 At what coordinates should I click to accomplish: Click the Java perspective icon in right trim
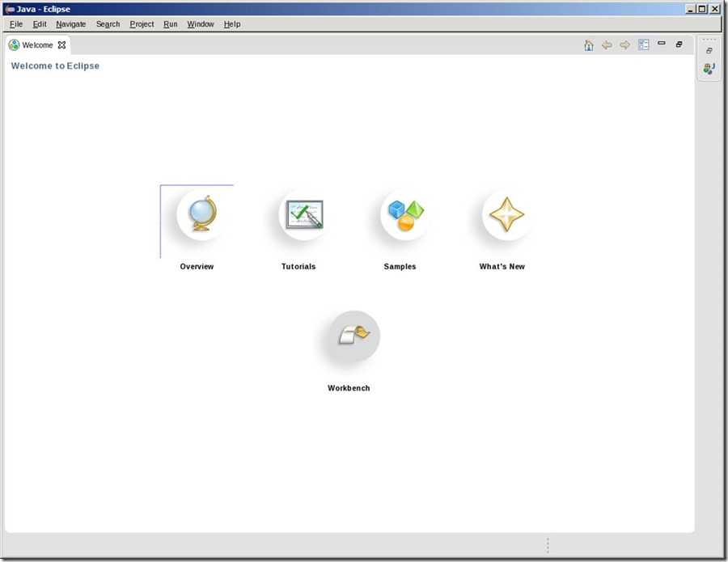(x=709, y=69)
